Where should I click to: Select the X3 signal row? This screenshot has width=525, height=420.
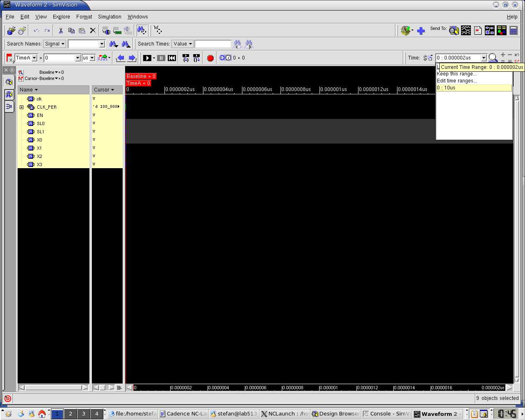(x=54, y=164)
